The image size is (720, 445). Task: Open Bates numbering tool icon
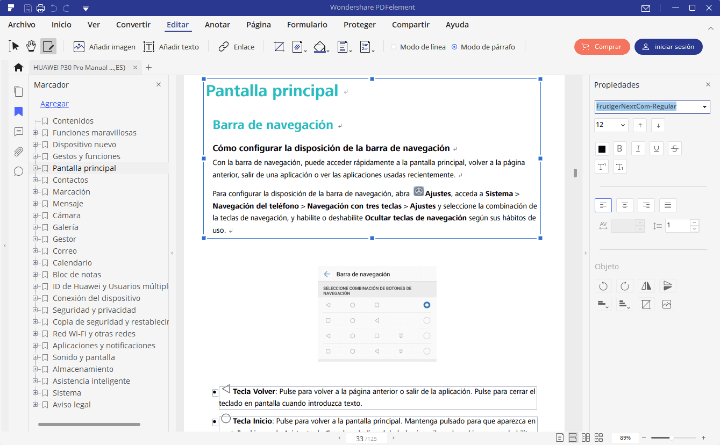366,46
